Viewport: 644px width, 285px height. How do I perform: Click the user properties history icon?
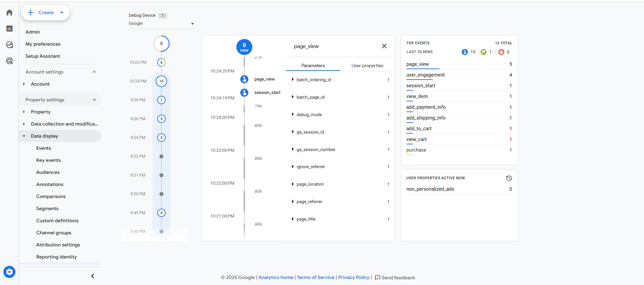coord(509,178)
